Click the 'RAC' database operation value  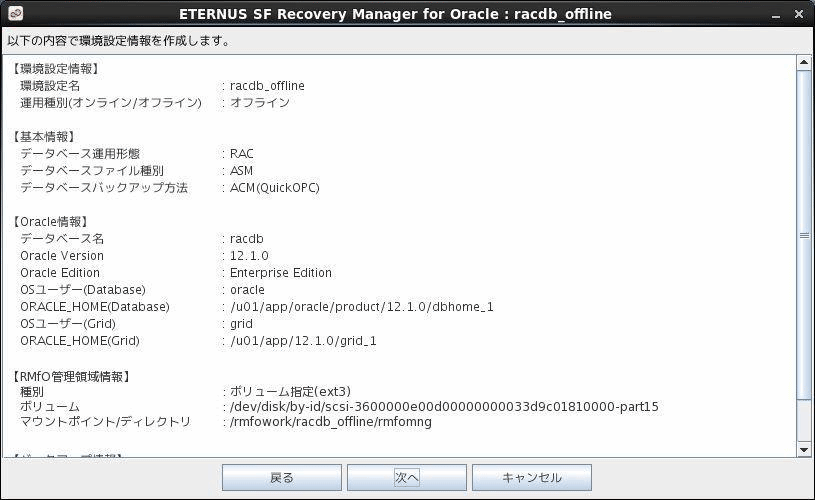(242, 154)
